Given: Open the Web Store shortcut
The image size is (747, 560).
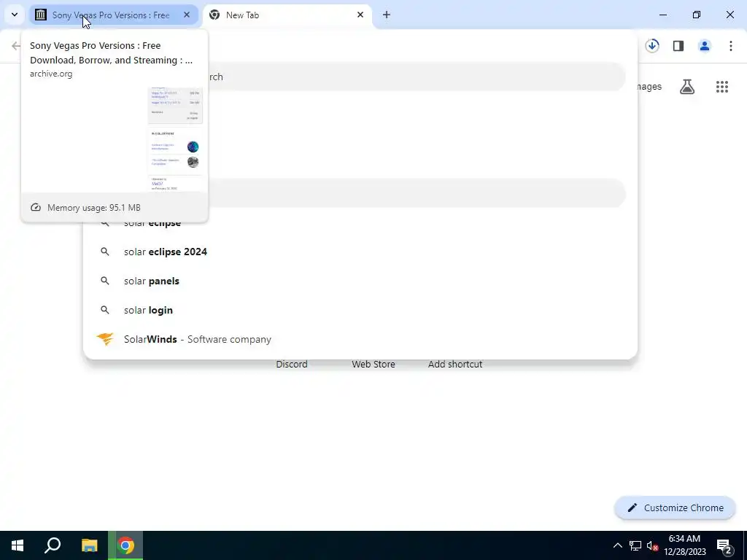Looking at the screenshot, I should coord(373,365).
